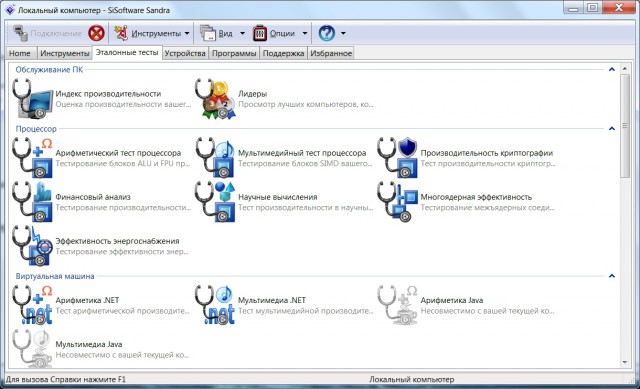Close the SiSoftware Sandra window
Screen dimensions: 640x389
pos(618,7)
